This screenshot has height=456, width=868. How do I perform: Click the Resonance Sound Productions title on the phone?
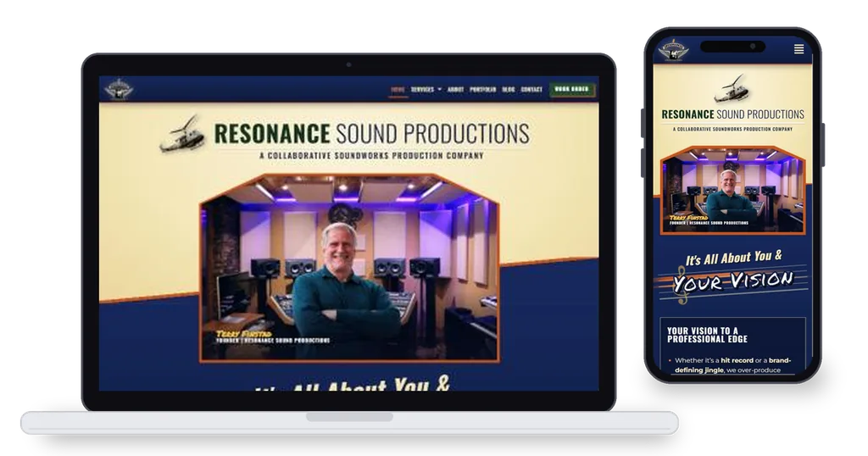(x=733, y=114)
